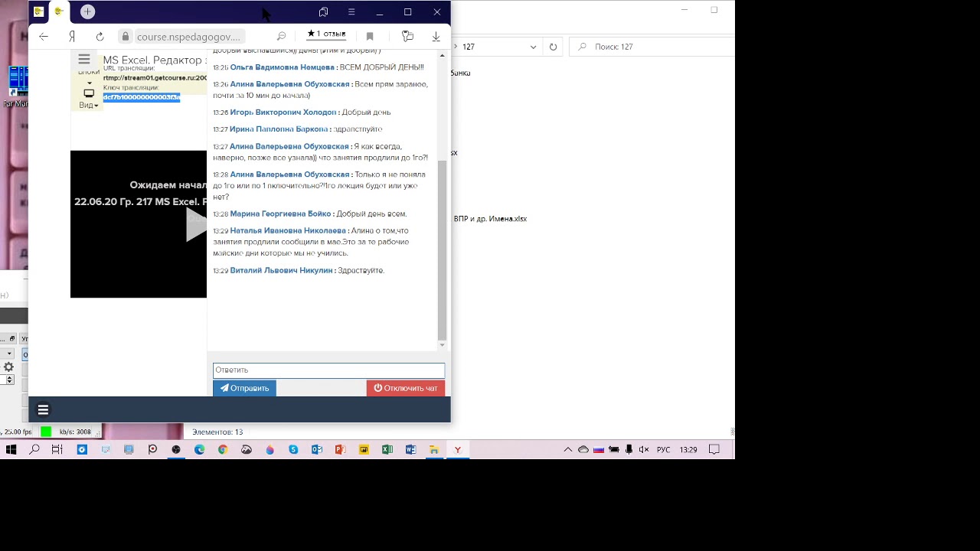Image resolution: width=980 pixels, height=551 pixels.
Task: Click the chat scrollbar thumb
Action: [442, 250]
